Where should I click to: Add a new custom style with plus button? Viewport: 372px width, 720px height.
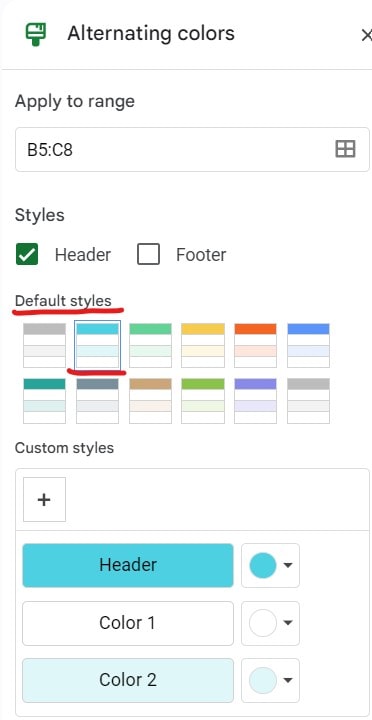coord(44,500)
